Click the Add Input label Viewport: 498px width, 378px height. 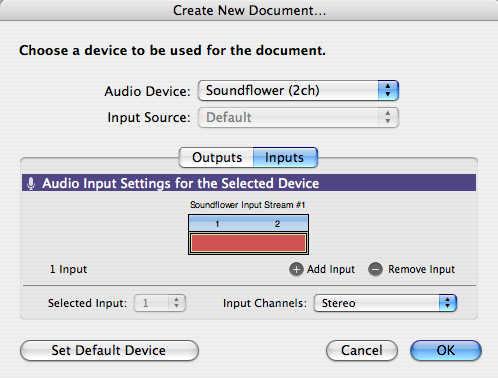331,269
